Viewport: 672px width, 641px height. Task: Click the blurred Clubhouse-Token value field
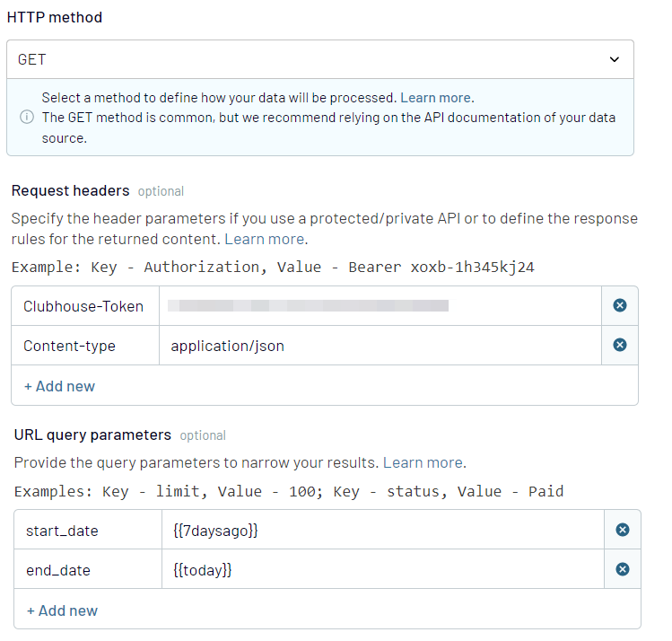tap(379, 306)
